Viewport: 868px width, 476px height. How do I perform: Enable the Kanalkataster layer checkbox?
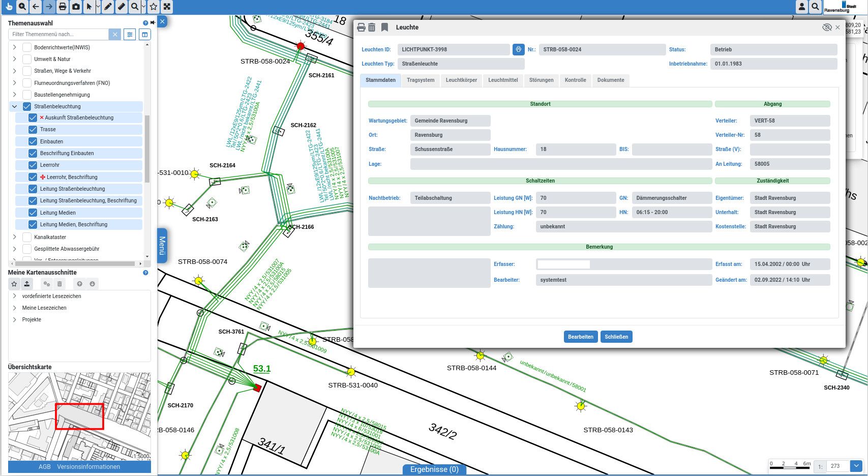27,237
